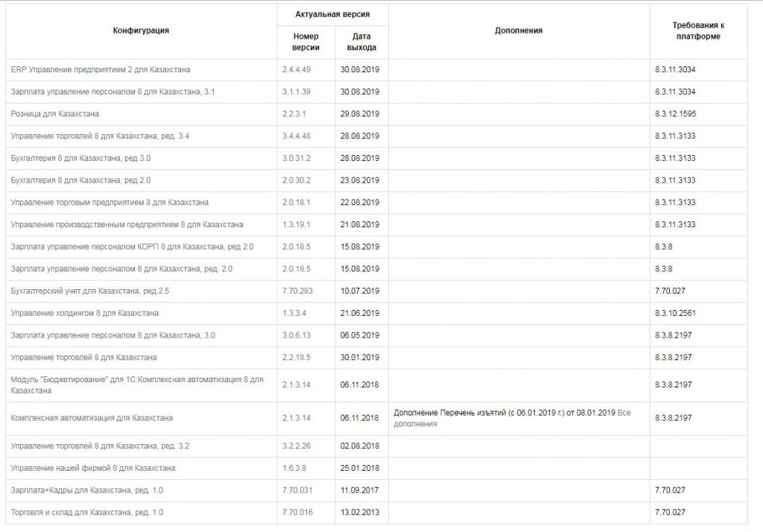This screenshot has width=763, height=532.
Task: Select release date 29.08.2019
Action: 360,114
